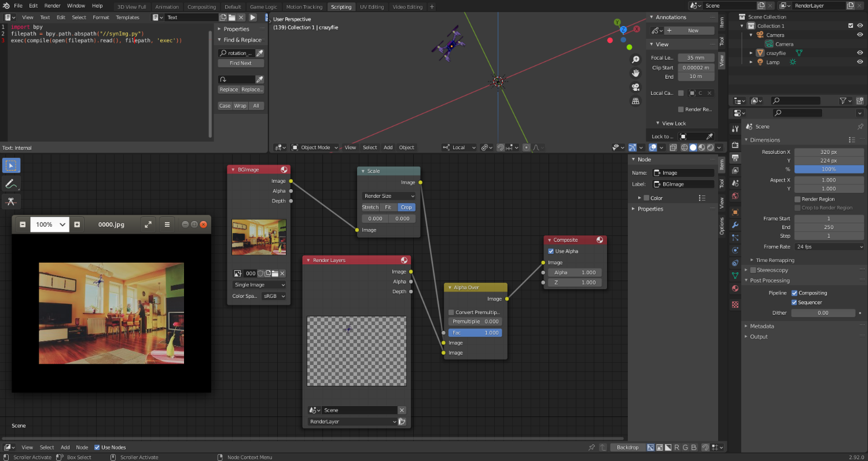Toggle the Compositing pipeline checkbox
This screenshot has width=868, height=461.
pyautogui.click(x=795, y=293)
